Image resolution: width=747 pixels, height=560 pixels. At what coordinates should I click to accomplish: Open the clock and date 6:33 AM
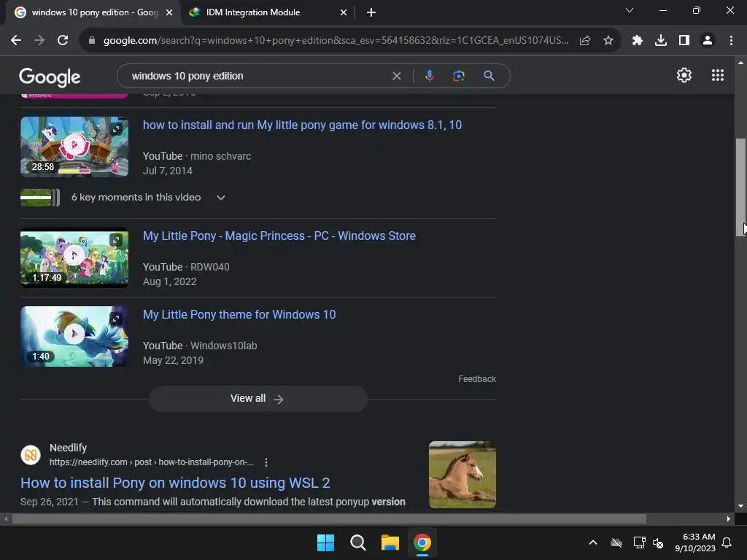tap(695, 542)
